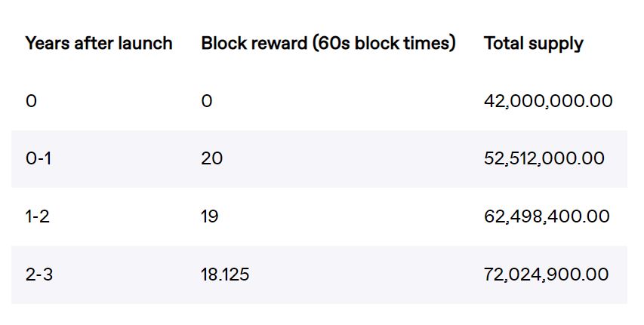
Task: Select the '1-2' years cell
Action: (38, 216)
